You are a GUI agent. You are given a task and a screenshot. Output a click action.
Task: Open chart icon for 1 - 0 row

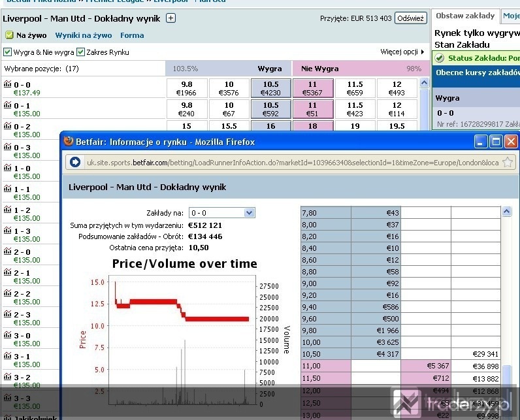tap(7, 168)
